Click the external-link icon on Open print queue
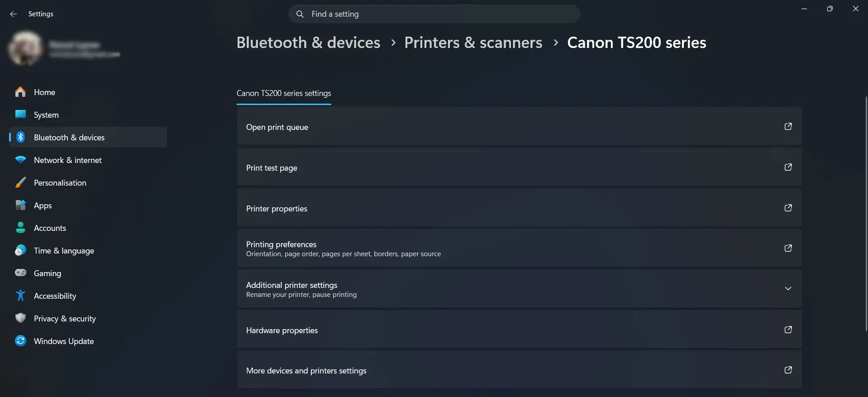The height and width of the screenshot is (397, 868). click(788, 127)
